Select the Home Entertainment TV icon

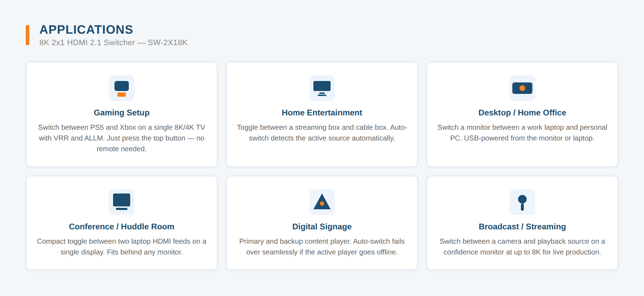coord(322,88)
